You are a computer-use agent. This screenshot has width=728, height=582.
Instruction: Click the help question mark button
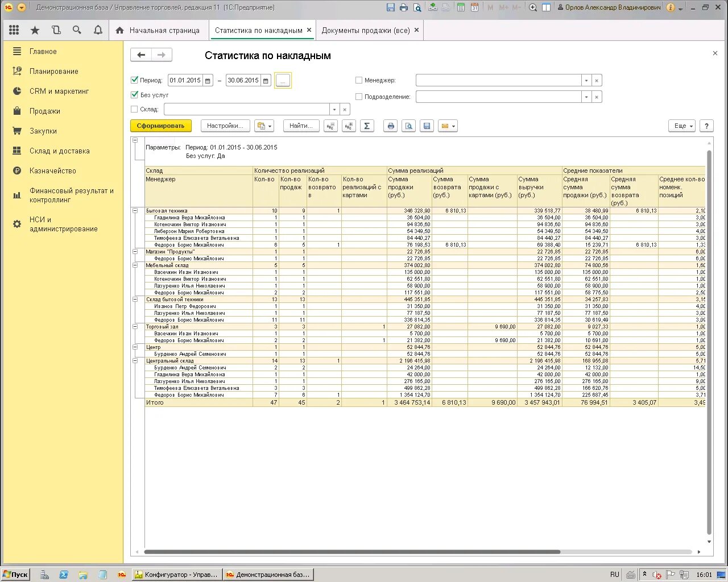pyautogui.click(x=706, y=126)
